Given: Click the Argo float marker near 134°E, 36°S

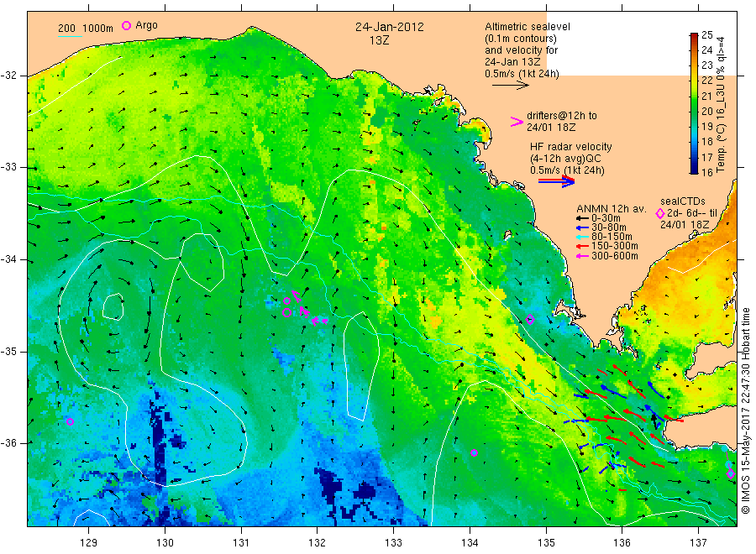Looking at the screenshot, I should (x=474, y=452).
